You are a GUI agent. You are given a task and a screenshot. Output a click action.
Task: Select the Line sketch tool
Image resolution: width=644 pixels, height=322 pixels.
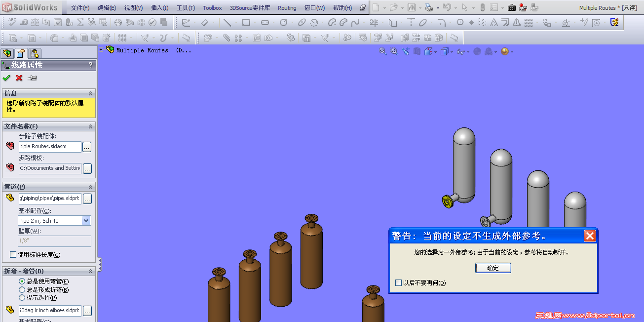227,23
